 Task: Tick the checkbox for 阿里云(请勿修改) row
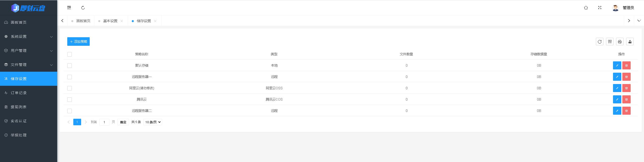click(70, 88)
